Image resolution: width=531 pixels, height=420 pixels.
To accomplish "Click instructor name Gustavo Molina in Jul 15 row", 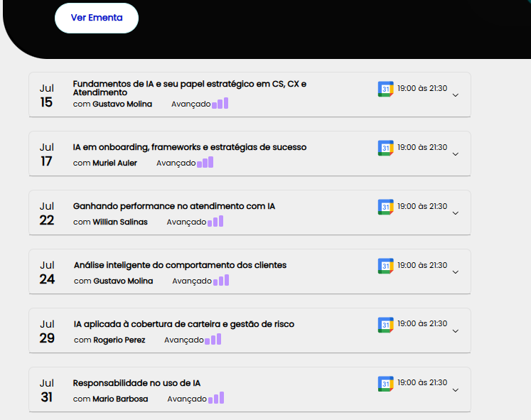I will click(122, 104).
